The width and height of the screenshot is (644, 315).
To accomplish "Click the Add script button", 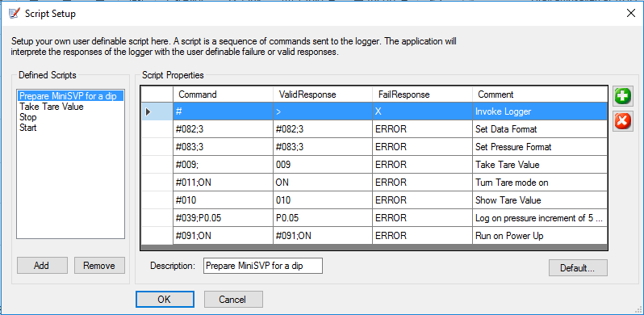I will [x=42, y=266].
